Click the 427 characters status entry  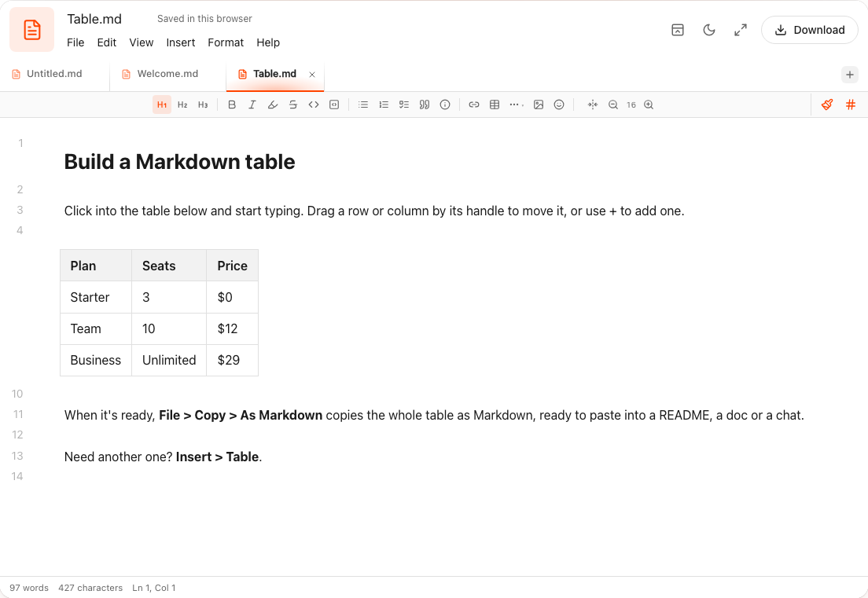[90, 588]
